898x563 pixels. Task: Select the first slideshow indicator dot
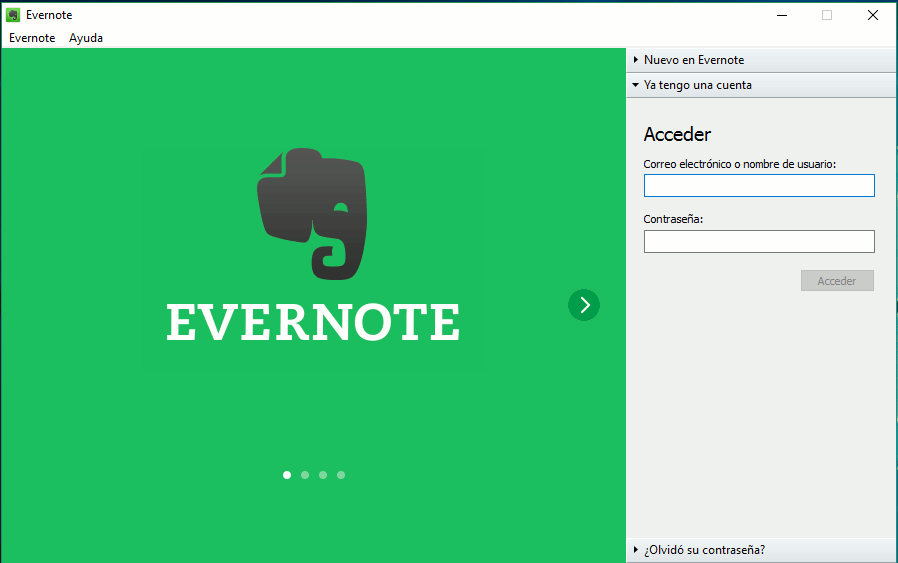point(287,475)
